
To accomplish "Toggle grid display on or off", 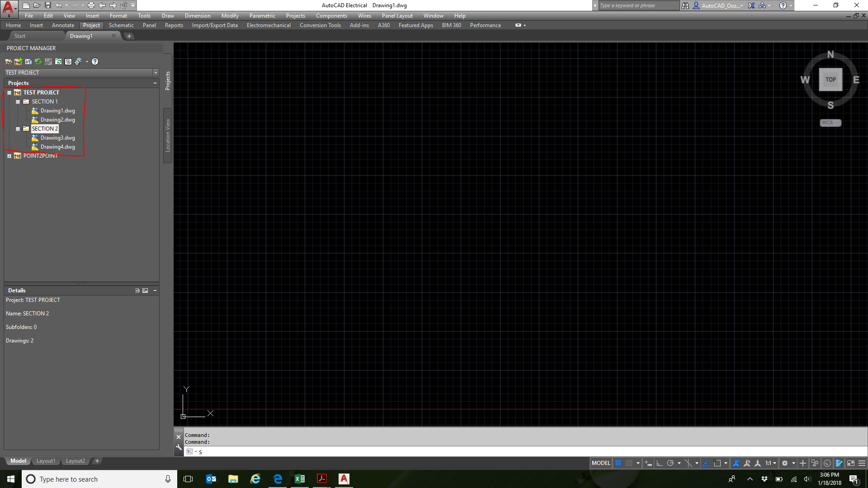I will tap(618, 463).
